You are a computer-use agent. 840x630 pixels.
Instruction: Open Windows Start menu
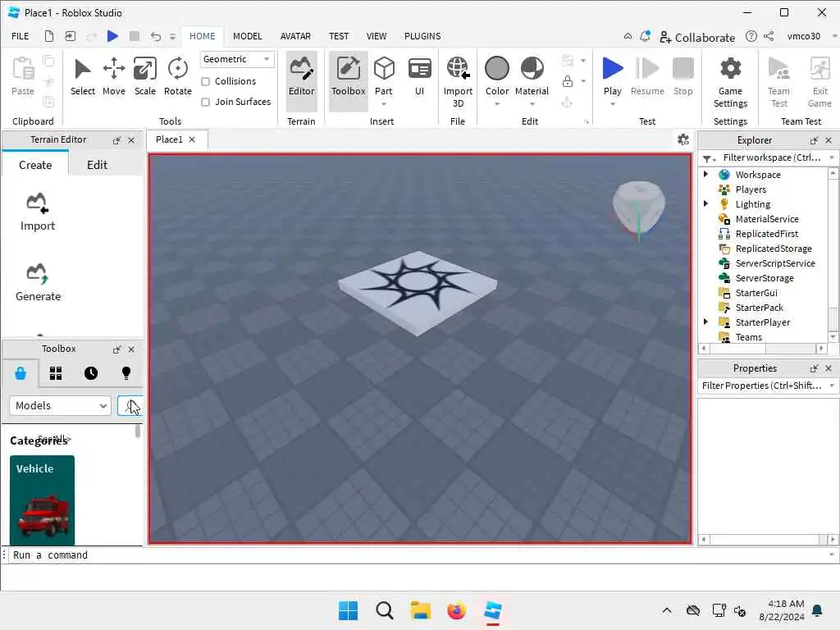(x=348, y=610)
